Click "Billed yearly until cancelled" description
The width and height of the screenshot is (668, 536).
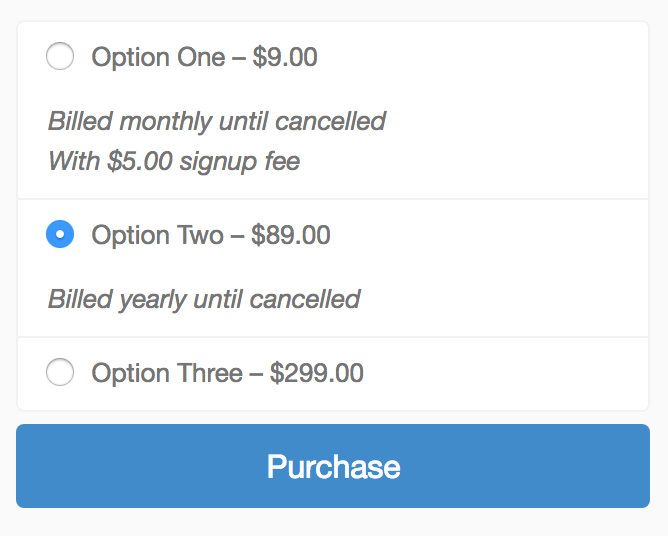coord(204,299)
